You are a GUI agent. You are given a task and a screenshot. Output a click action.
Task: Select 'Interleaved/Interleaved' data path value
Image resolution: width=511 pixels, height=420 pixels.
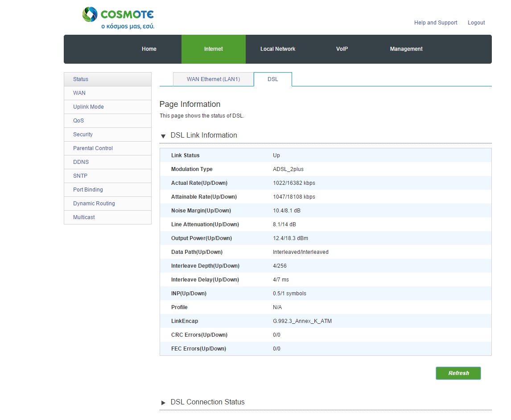(x=301, y=252)
